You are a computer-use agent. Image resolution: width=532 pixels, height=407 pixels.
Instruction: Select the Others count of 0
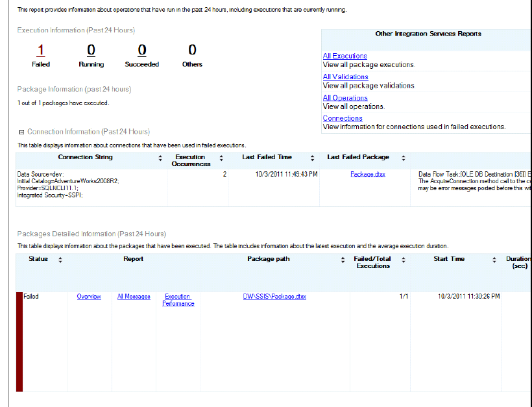(193, 50)
